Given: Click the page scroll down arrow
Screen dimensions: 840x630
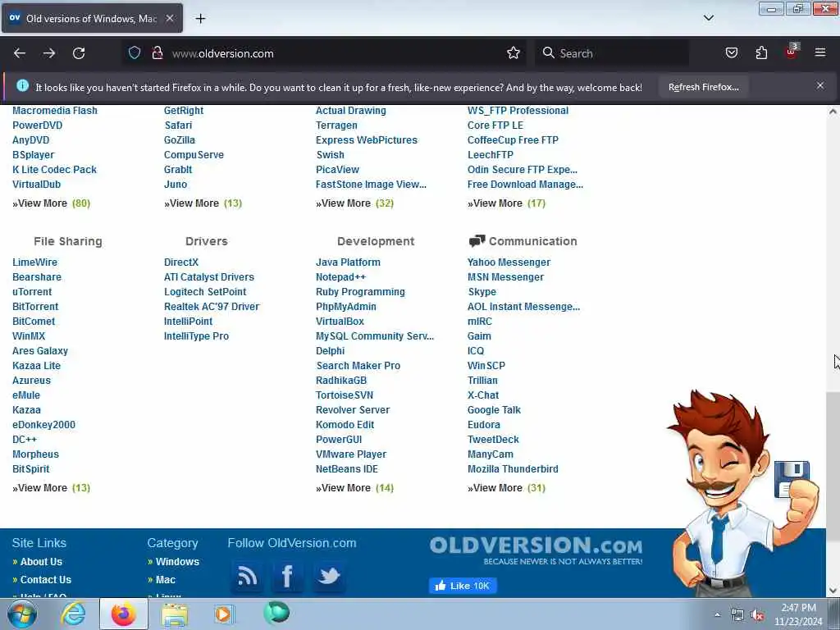Looking at the screenshot, I should click(x=833, y=591).
